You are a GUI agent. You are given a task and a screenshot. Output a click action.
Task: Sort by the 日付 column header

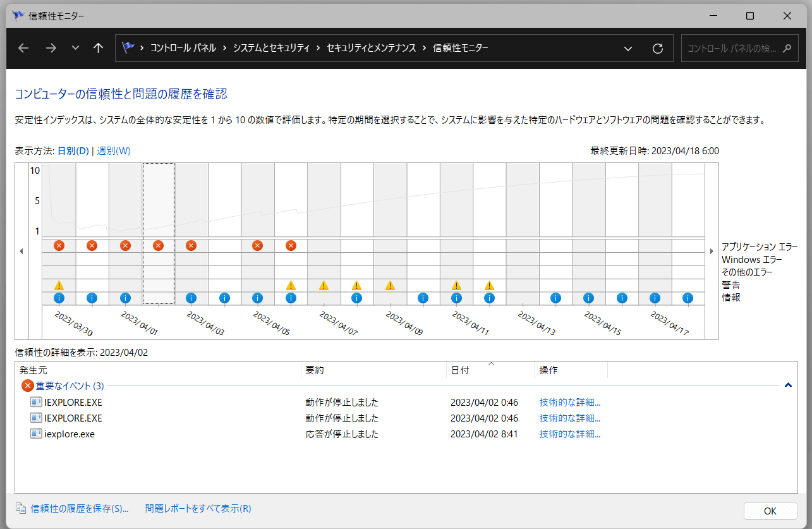pyautogui.click(x=490, y=370)
